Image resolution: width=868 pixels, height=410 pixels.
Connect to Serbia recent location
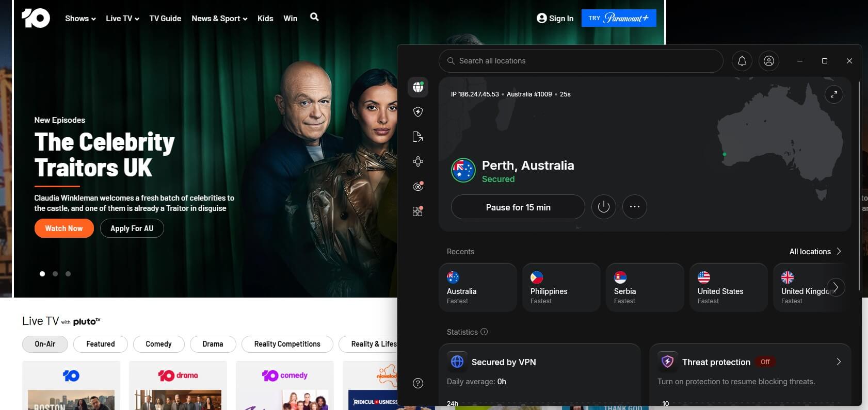(x=645, y=287)
